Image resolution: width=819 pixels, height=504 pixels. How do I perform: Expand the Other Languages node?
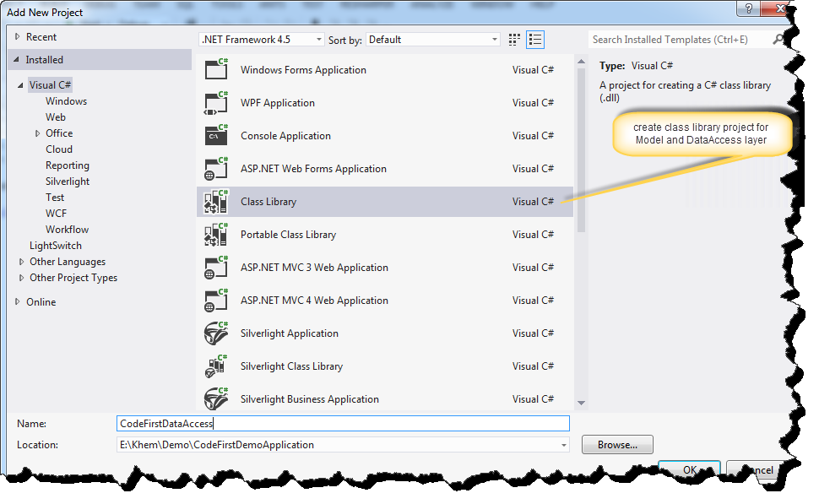point(21,262)
